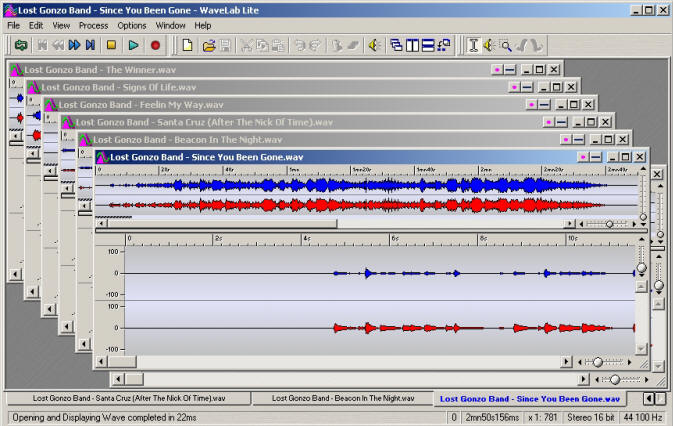Click the 6s mark on the time ruler
The width and height of the screenshot is (673, 426).
[x=395, y=238]
